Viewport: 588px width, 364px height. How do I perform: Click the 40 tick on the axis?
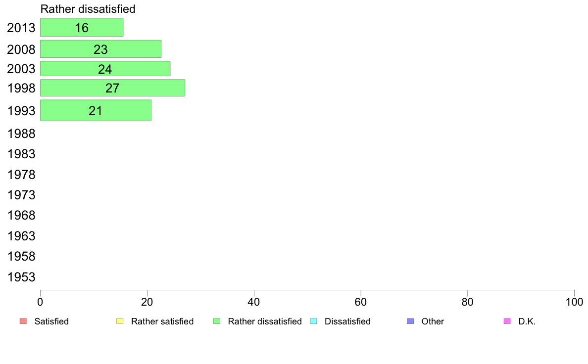tap(254, 302)
